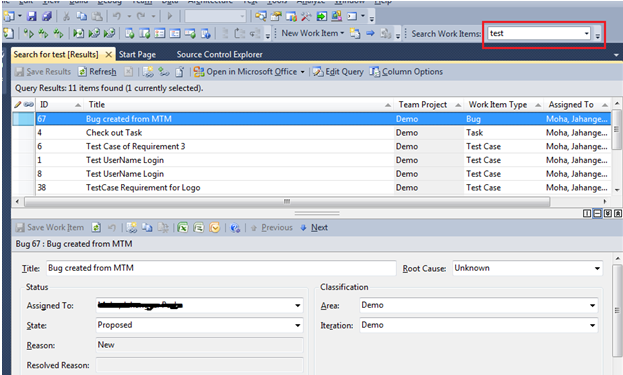Open the Search Work Items combo dropdown arrow
The image size is (623, 375).
[x=586, y=33]
